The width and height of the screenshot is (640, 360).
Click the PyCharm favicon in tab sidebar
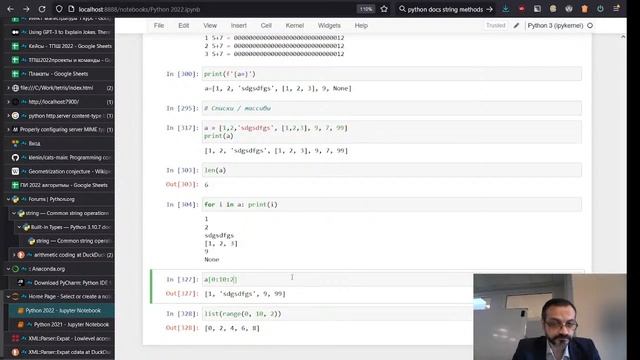[x=21, y=282]
